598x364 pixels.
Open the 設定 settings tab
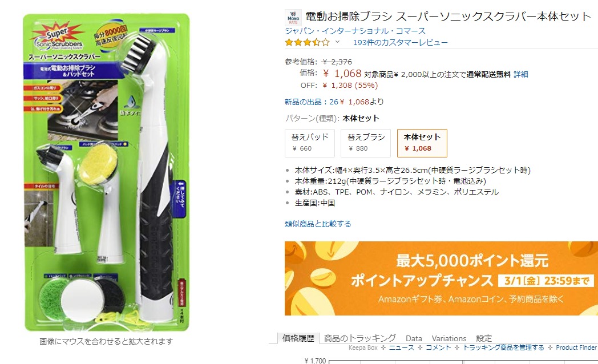(484, 338)
